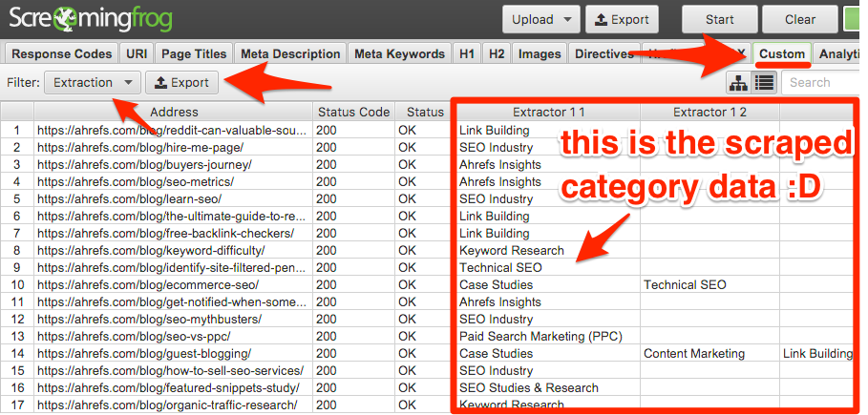Screen dimensions: 868x415
Task: Click the Screaming Frog logo
Action: 90,19
